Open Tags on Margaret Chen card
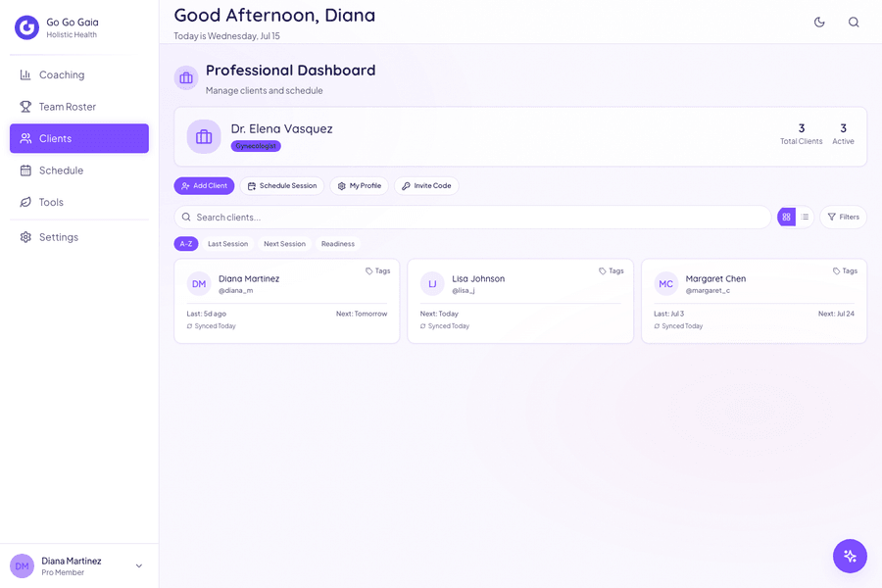This screenshot has width=882, height=588. (x=845, y=270)
